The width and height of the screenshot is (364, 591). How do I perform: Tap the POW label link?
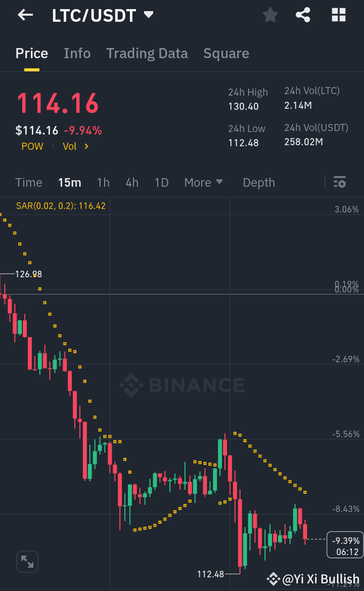pos(32,146)
